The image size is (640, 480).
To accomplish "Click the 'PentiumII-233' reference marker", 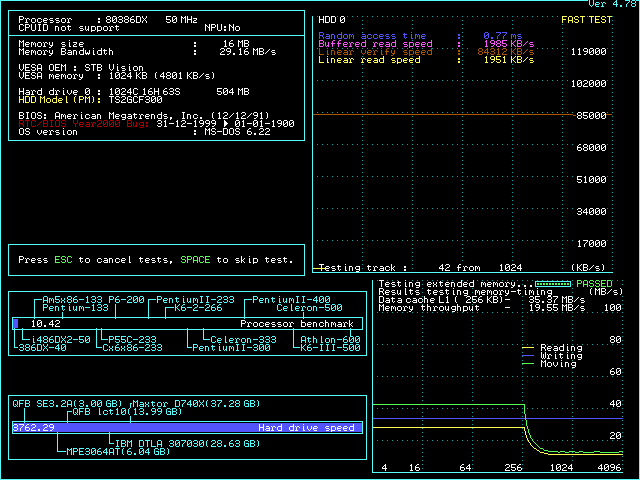I will [x=196, y=300].
